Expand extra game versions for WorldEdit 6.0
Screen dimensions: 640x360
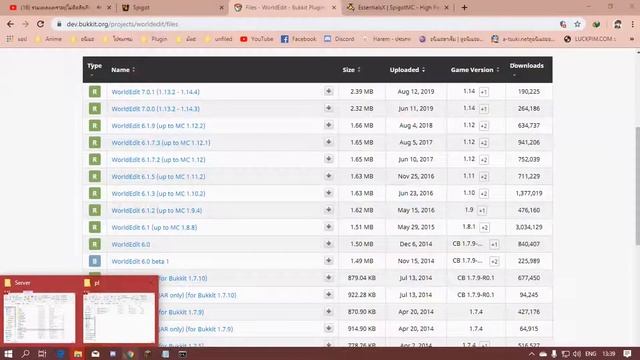click(x=494, y=244)
